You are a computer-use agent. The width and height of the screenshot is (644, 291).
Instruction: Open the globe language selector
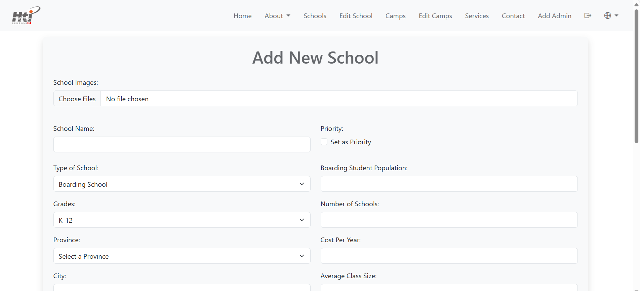[x=611, y=15]
